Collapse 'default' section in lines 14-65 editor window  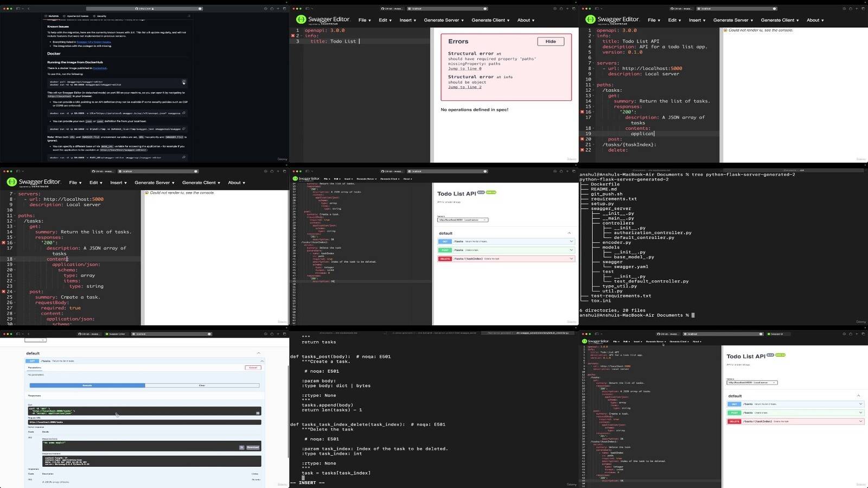(x=569, y=233)
